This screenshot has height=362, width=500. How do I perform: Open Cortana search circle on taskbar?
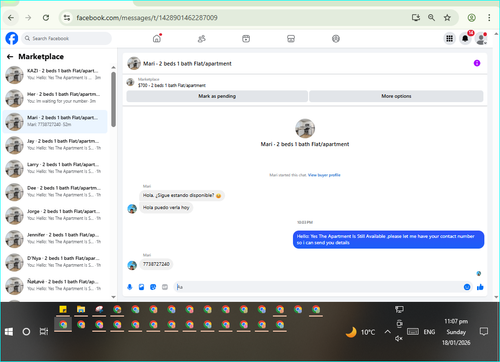tap(26, 332)
